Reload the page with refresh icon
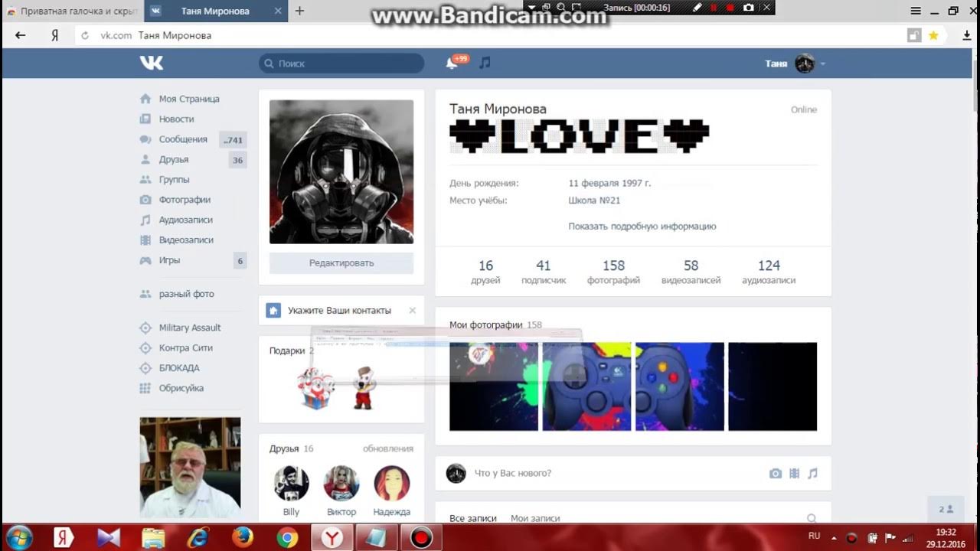The height and width of the screenshot is (551, 980). coord(85,35)
